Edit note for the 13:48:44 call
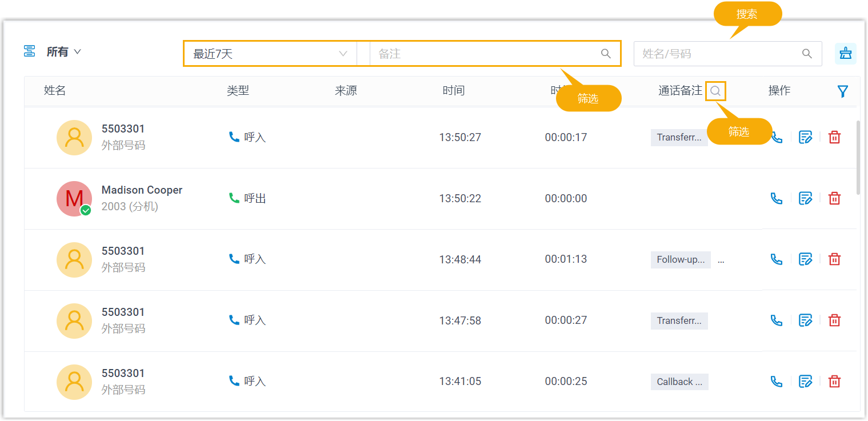 point(805,259)
